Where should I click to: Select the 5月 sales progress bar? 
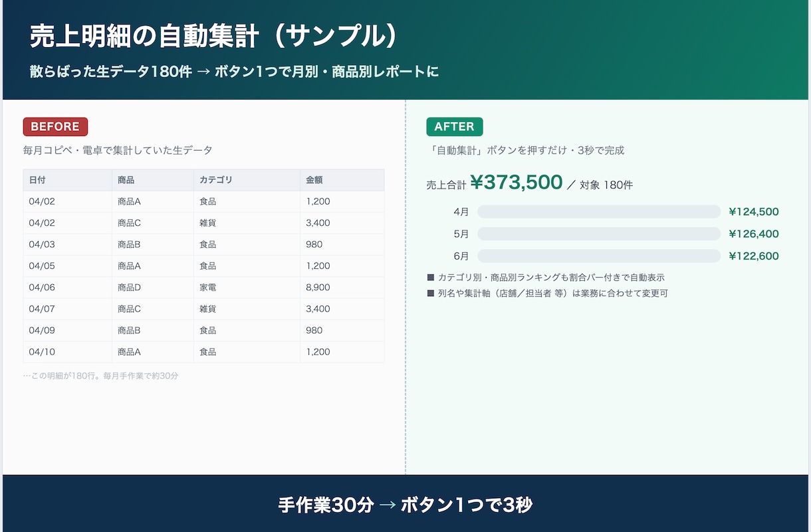pyautogui.click(x=599, y=234)
